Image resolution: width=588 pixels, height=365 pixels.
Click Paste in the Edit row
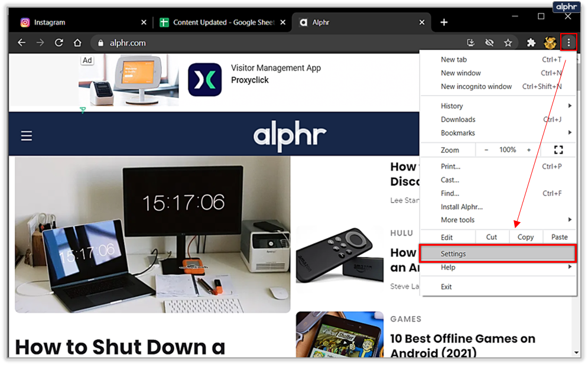(x=560, y=237)
